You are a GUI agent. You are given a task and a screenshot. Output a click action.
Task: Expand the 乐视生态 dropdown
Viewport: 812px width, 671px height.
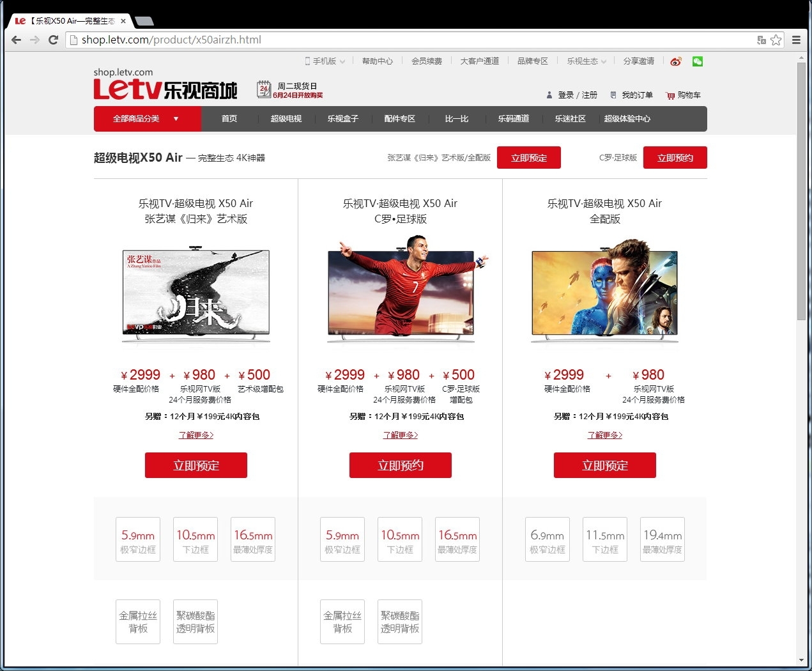click(586, 61)
